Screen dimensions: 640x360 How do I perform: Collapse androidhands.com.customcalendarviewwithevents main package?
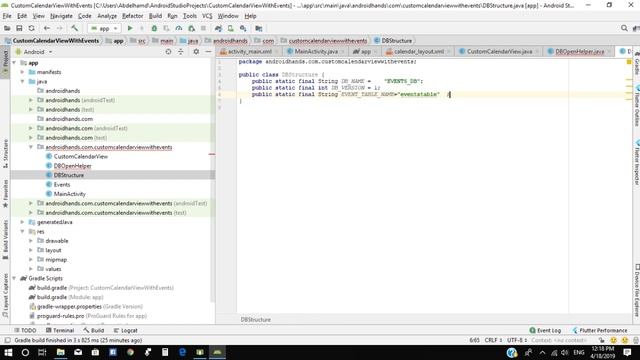tap(31, 147)
